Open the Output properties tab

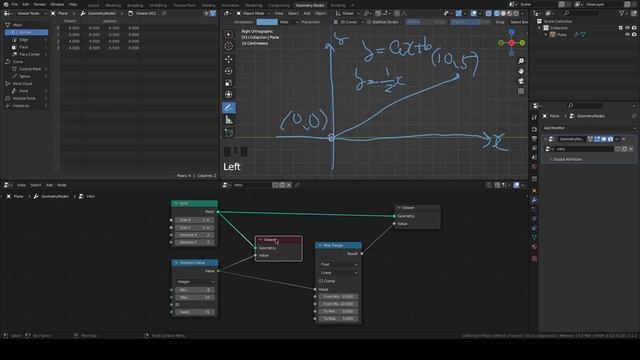534,139
